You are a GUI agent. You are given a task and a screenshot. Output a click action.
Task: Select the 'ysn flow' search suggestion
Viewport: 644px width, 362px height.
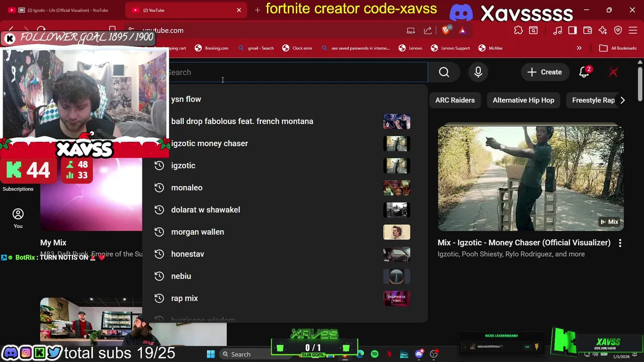click(x=186, y=99)
